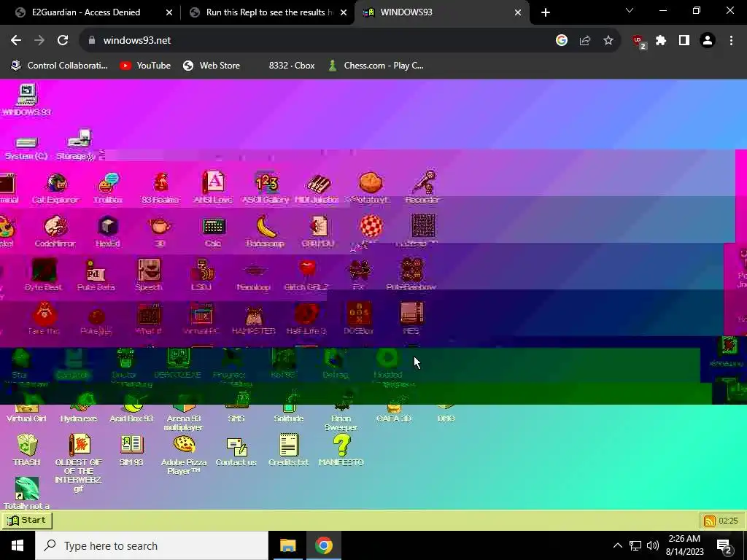Bookmark this page with the star
Image resolution: width=747 pixels, height=560 pixels.
tap(608, 41)
